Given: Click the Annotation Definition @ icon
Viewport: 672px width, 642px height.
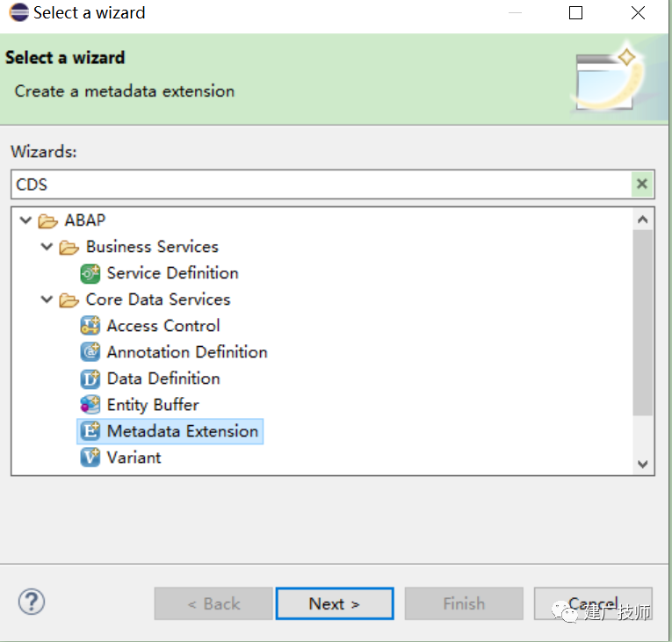Looking at the screenshot, I should click(90, 352).
